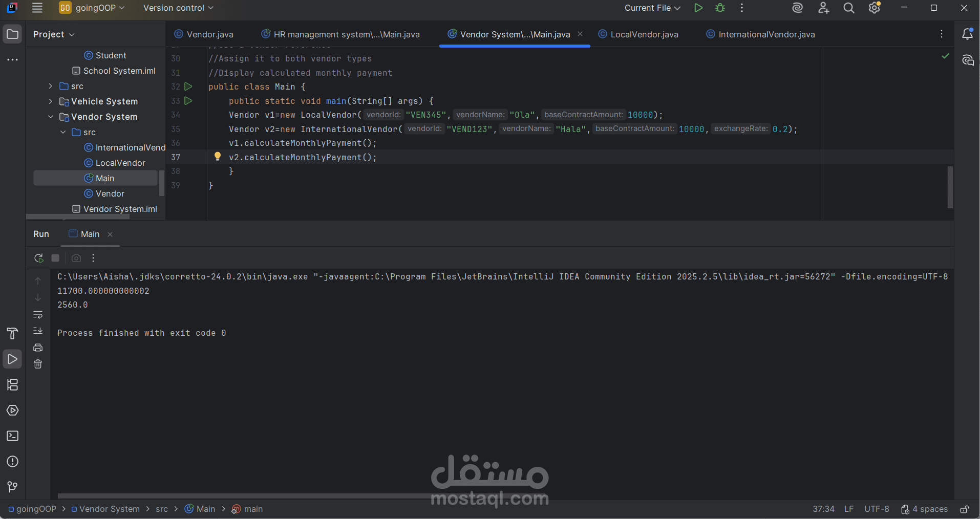This screenshot has height=519, width=980.
Task: Clear console output with trash icon
Action: click(x=38, y=364)
